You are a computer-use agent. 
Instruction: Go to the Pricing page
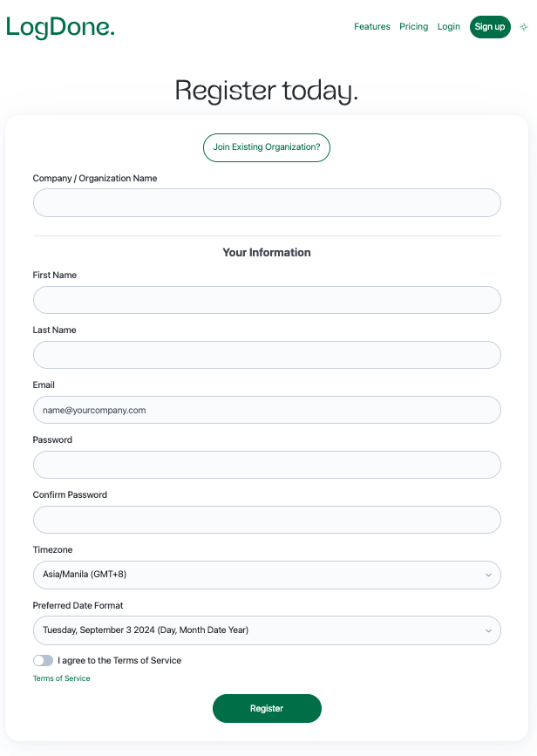413,27
